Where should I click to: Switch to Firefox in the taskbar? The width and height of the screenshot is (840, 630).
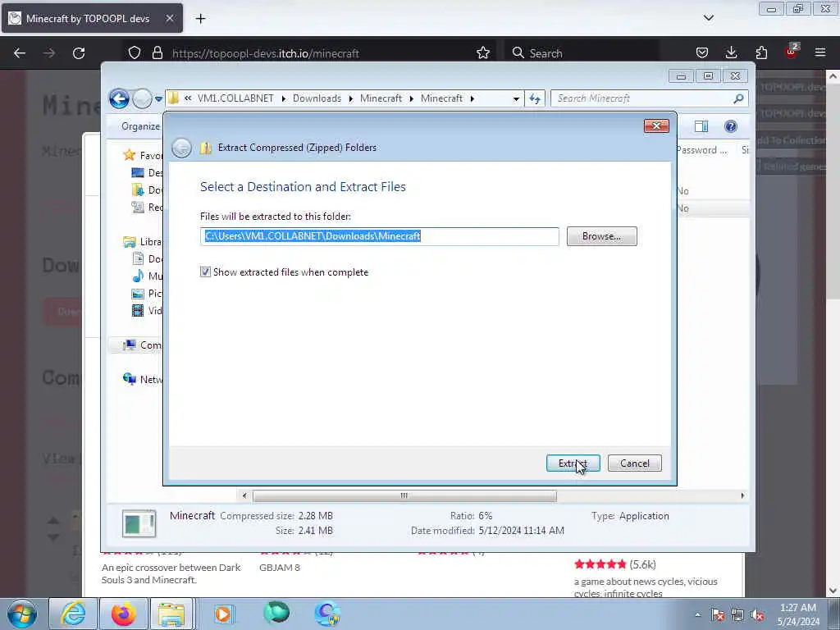[124, 614]
